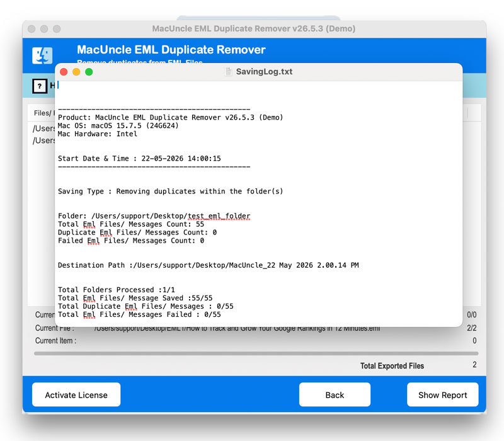Click Total Eml Files Saved :55/55 line

click(135, 298)
